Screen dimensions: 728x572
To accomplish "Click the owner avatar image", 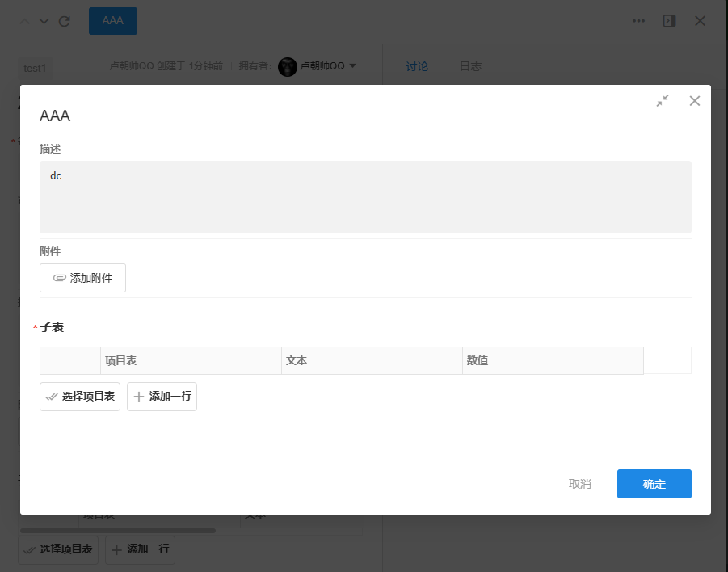I will [288, 66].
